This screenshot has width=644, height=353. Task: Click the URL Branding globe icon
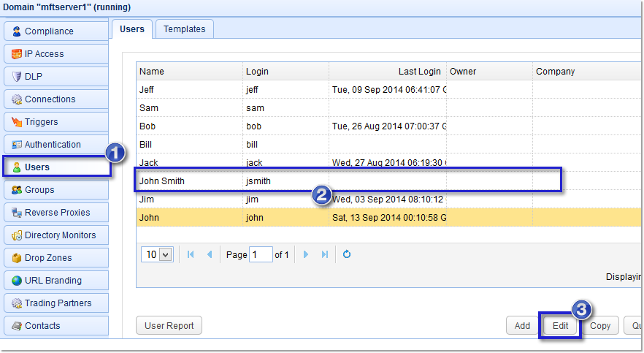[x=17, y=281]
